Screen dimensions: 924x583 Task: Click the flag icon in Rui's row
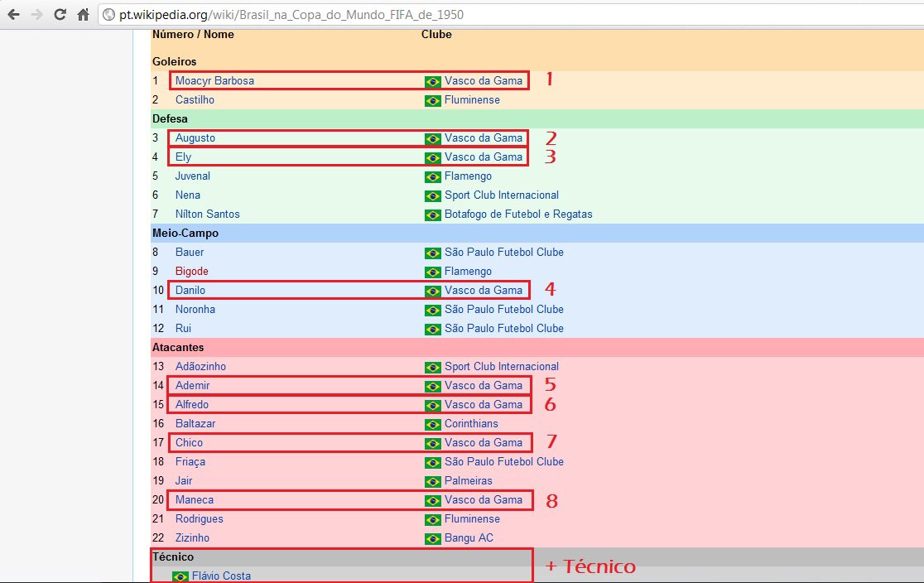[432, 330]
